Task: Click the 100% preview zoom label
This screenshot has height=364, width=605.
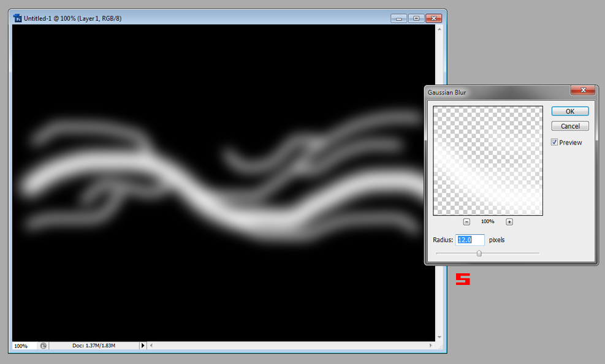Action: (488, 221)
